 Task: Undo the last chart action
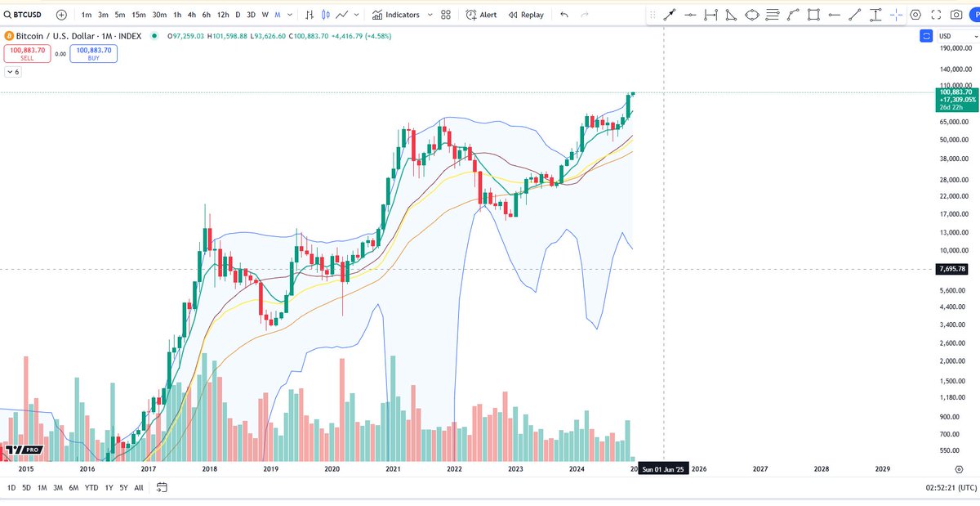(x=564, y=15)
